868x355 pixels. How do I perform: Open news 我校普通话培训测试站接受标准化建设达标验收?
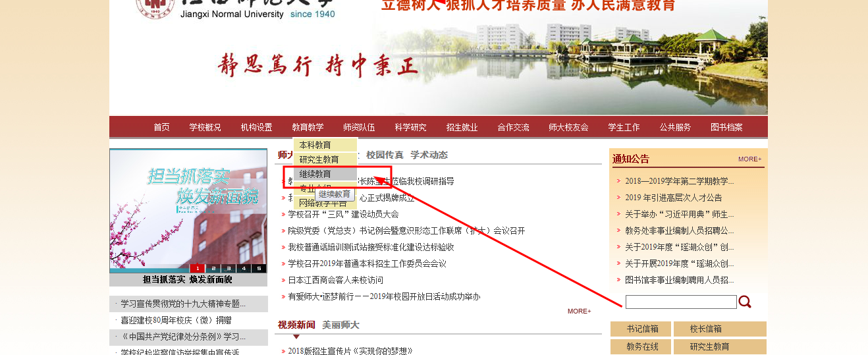371,247
